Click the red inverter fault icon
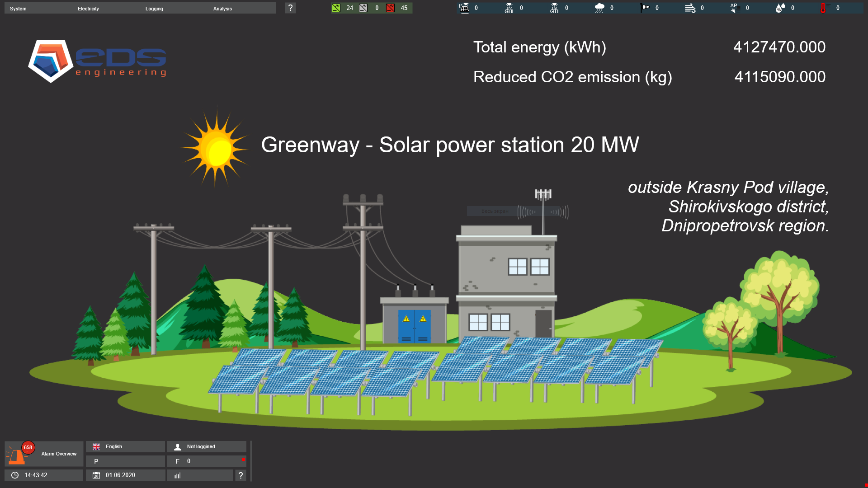The width and height of the screenshot is (868, 488). coord(391,8)
